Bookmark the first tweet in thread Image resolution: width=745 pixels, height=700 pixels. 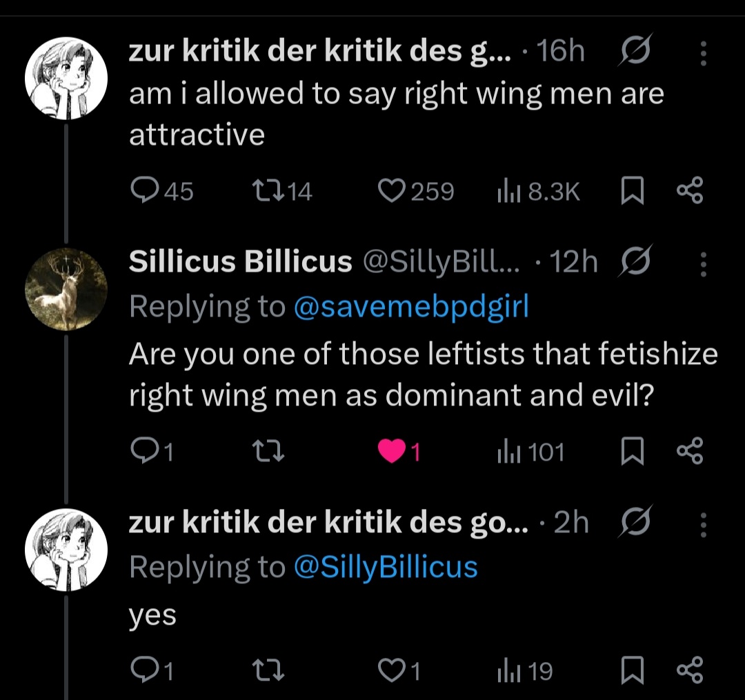tap(630, 191)
